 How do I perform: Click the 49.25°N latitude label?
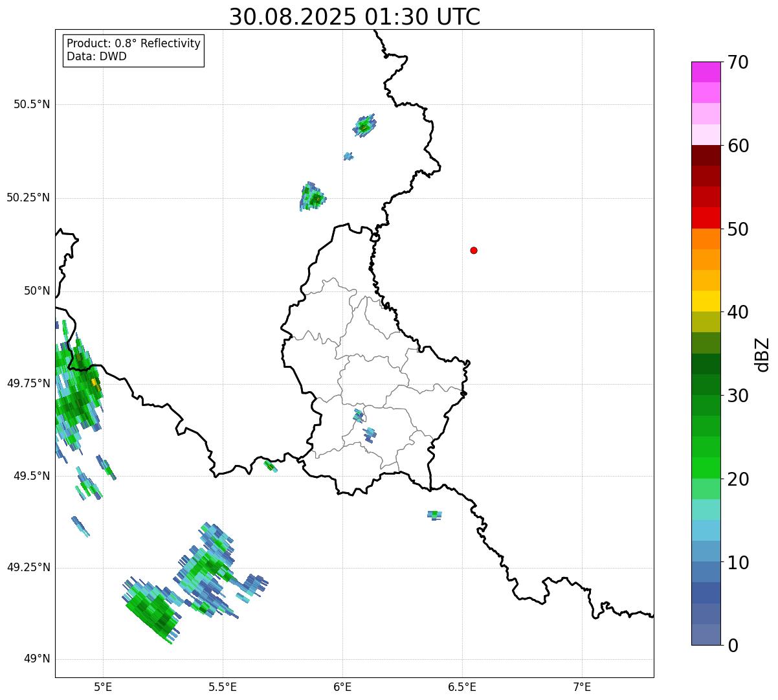click(x=28, y=567)
